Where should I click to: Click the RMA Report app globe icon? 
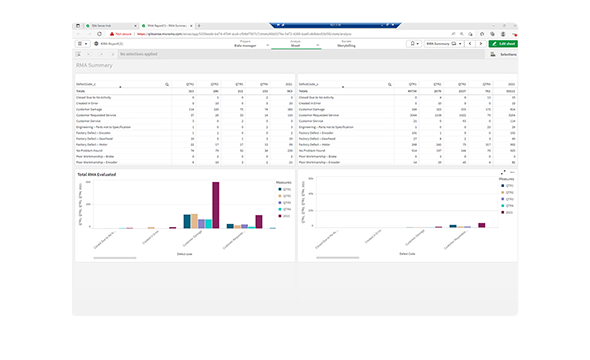point(96,44)
